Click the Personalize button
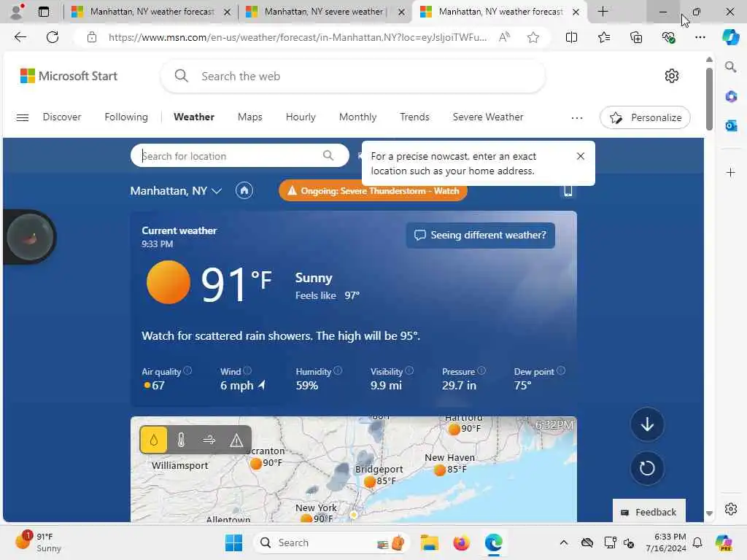This screenshot has width=747, height=560. coord(645,117)
